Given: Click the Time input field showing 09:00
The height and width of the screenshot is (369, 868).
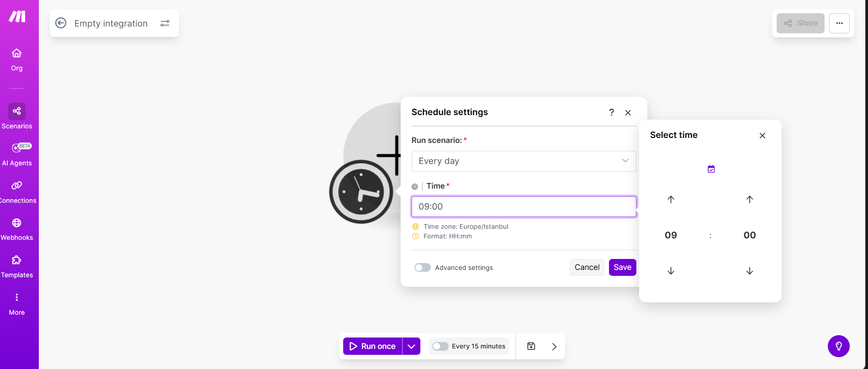Looking at the screenshot, I should [x=524, y=206].
